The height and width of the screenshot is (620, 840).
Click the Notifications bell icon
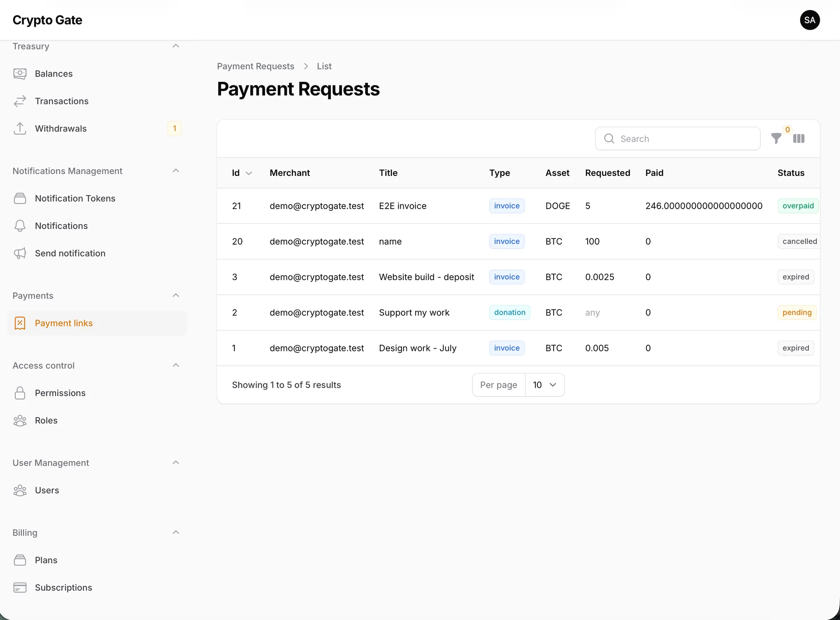[20, 226]
